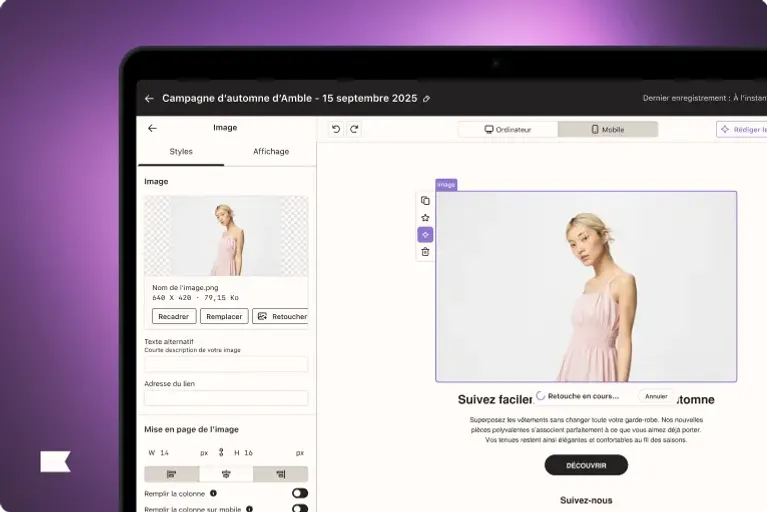The image size is (767, 512).
Task: Toggle aspect ratio lock between W and H
Action: [x=221, y=452]
